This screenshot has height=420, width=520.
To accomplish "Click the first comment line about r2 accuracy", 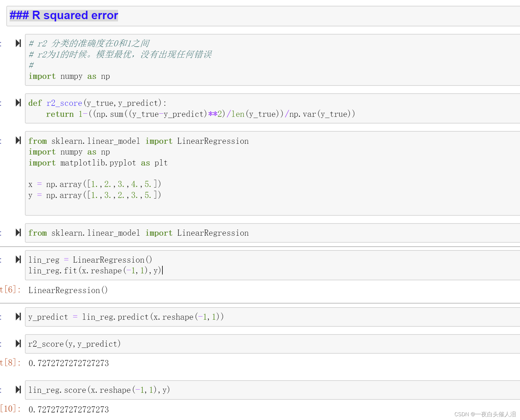I will pos(89,43).
